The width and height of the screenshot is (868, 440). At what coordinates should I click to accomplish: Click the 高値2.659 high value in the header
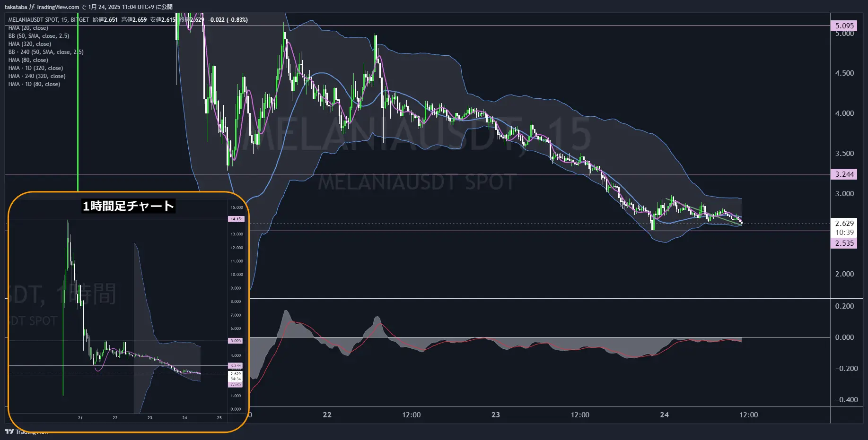[134, 20]
